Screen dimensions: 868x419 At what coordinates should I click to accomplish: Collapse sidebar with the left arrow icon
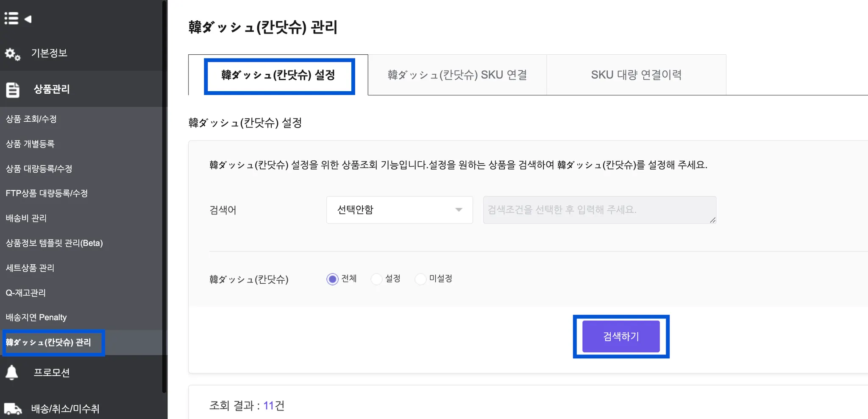pyautogui.click(x=28, y=19)
